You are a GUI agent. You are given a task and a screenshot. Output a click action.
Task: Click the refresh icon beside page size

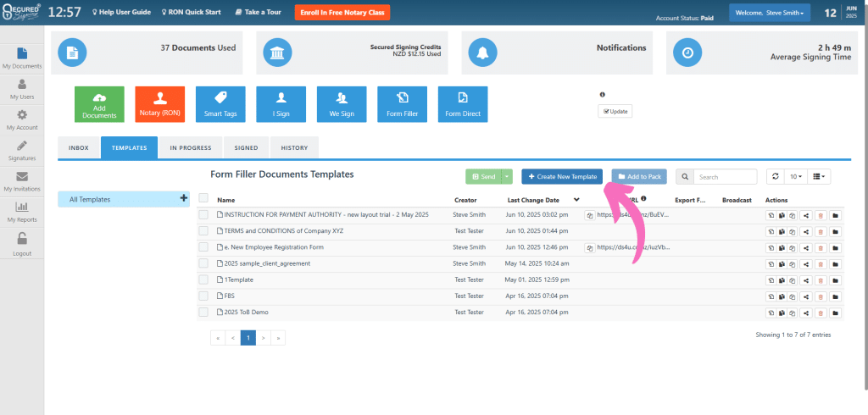pyautogui.click(x=774, y=176)
